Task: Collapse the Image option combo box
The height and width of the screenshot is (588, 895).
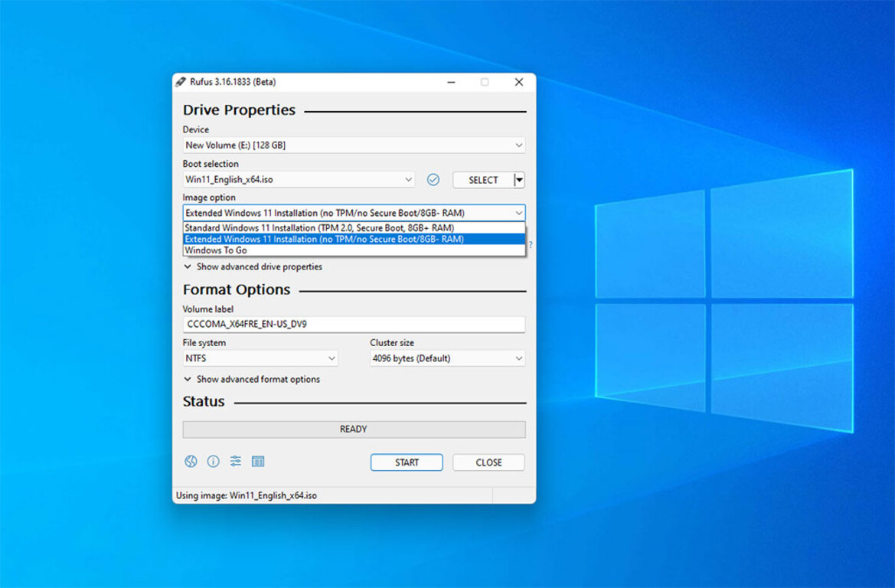Action: 354,213
